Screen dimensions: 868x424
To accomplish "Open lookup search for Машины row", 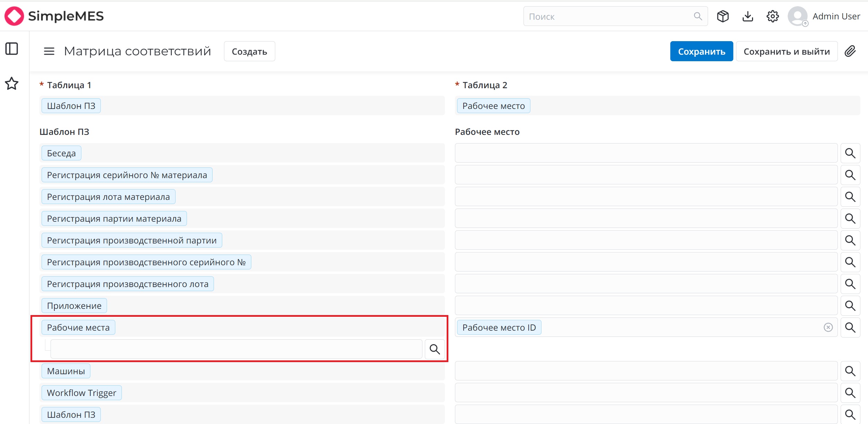I will coord(850,371).
